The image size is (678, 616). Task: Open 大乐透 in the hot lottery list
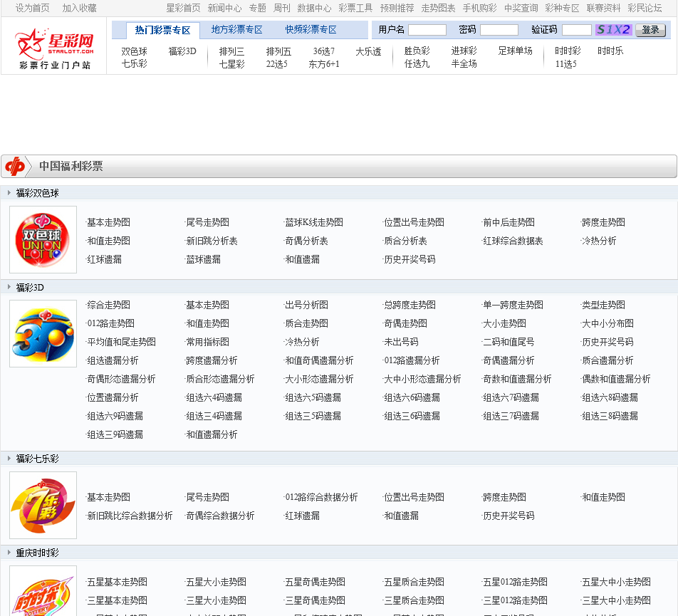368,51
